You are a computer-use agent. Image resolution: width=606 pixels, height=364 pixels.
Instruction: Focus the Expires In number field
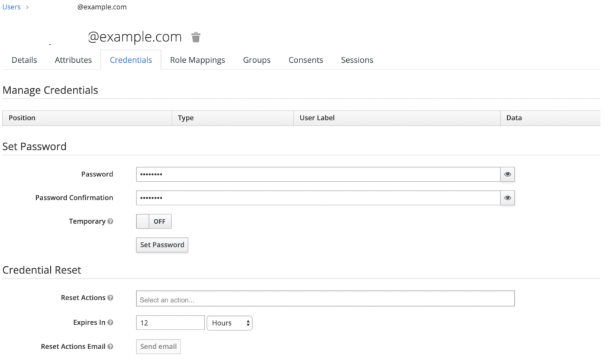pos(170,323)
